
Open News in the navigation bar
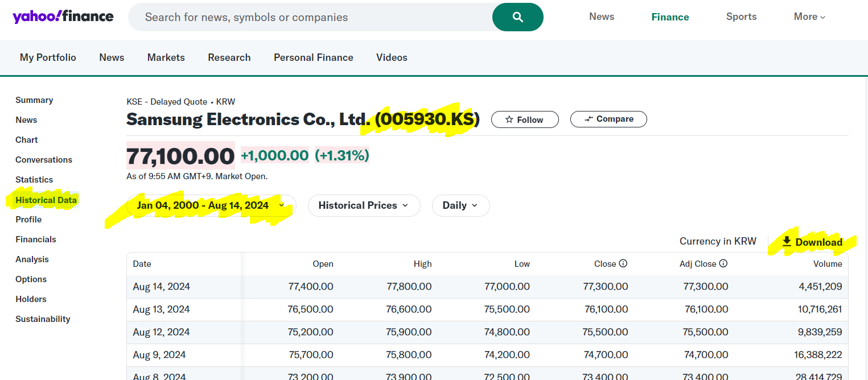tap(112, 57)
